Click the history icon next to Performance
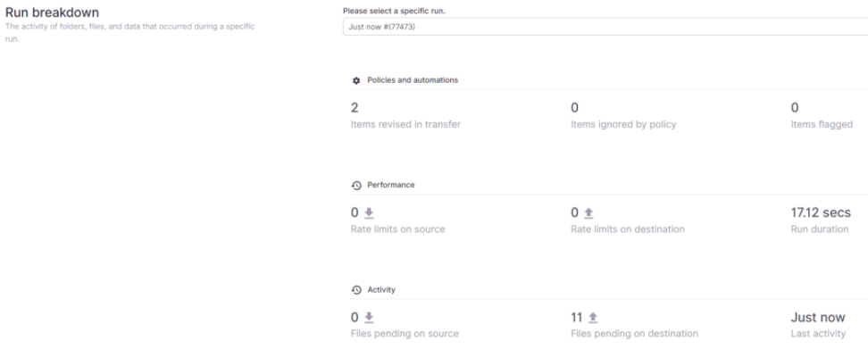Screen dimensions: 868x349 356,186
